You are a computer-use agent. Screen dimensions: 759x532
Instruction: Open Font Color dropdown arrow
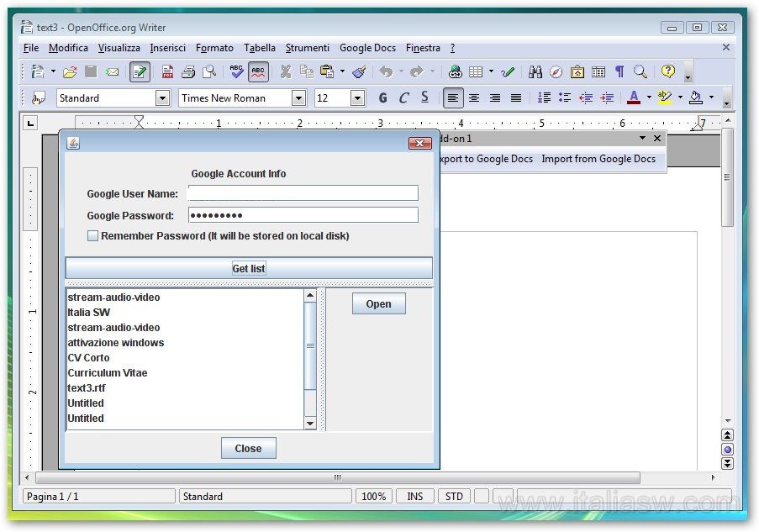[649, 97]
